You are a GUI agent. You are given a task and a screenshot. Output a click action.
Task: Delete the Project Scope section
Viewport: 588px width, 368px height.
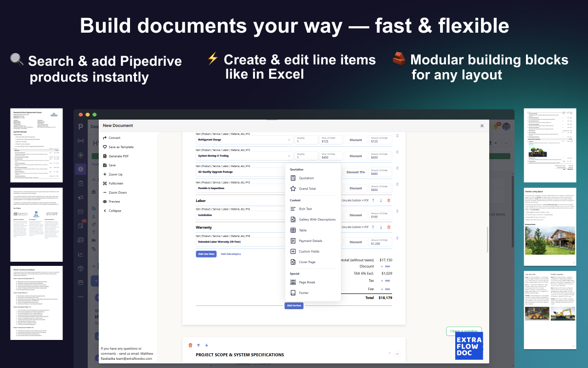pos(191,345)
